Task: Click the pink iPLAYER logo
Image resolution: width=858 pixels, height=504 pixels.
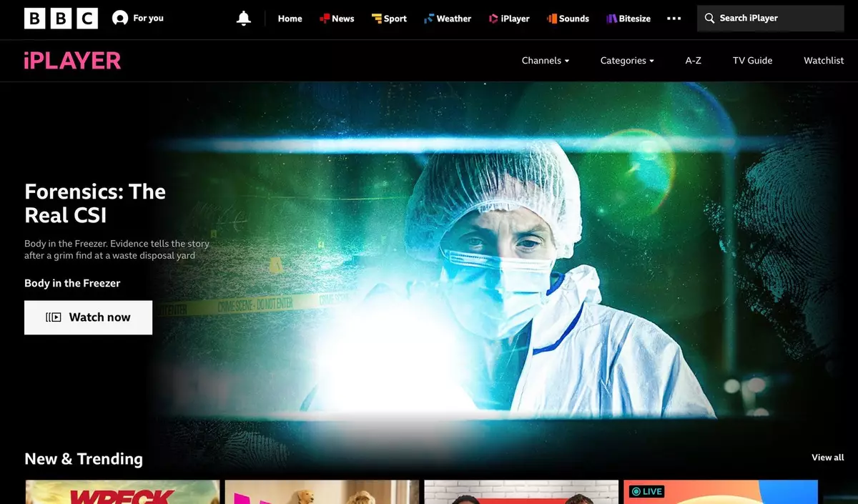Action: pyautogui.click(x=71, y=61)
